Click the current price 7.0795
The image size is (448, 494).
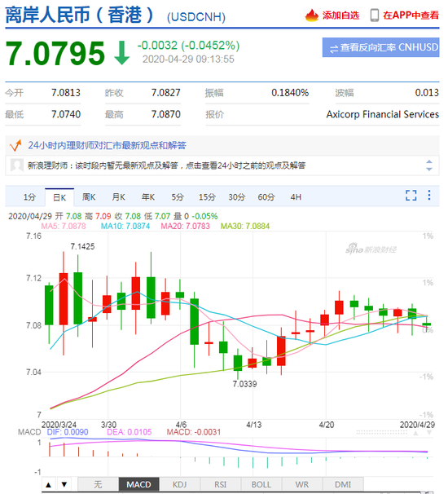(55, 54)
